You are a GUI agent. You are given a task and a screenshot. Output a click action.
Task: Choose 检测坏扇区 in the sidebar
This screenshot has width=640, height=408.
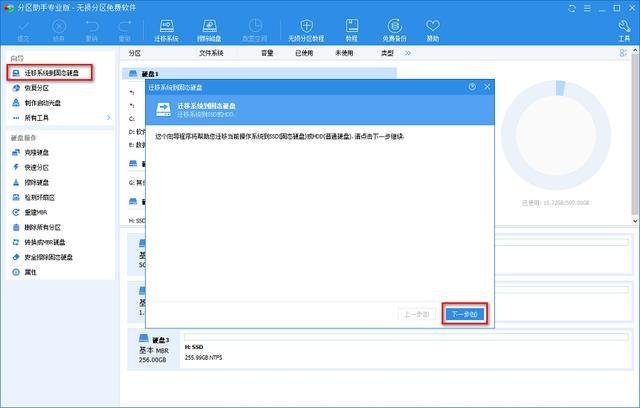tap(33, 197)
